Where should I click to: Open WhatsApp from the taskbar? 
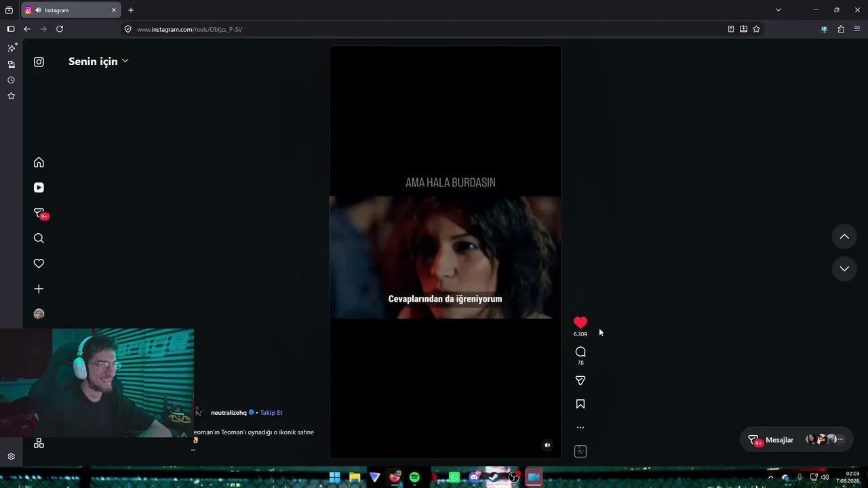click(x=454, y=478)
